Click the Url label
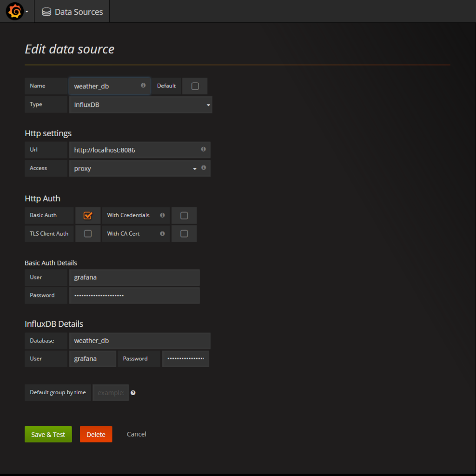The width and height of the screenshot is (476, 476). (x=33, y=150)
